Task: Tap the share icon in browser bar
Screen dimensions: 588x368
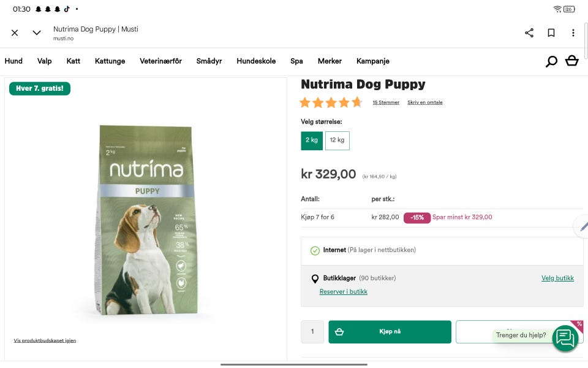Action: pos(529,33)
